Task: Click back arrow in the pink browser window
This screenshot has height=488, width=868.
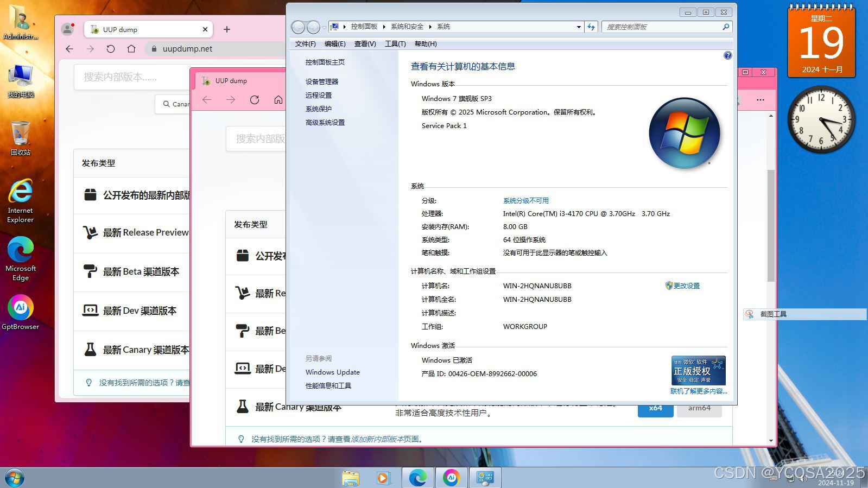Action: 207,100
